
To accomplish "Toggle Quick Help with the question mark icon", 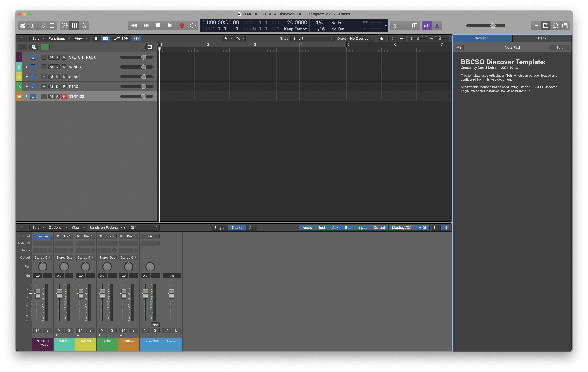I will point(42,25).
